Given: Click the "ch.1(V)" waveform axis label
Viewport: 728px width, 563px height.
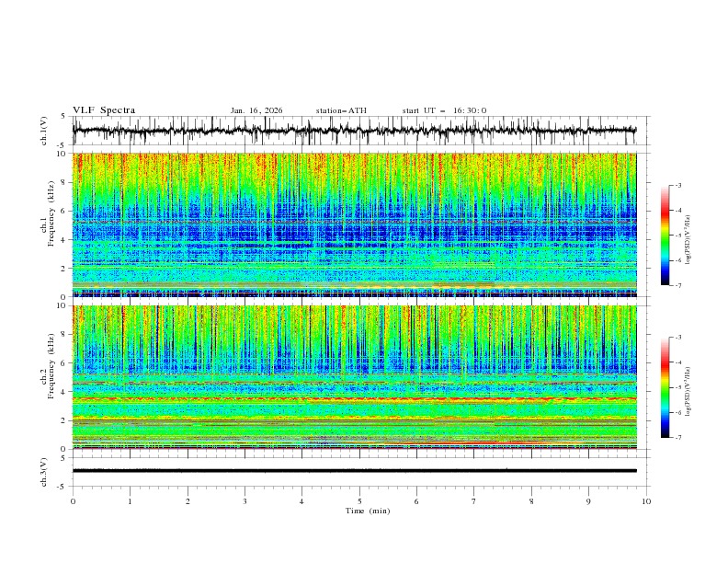Looking at the screenshot, I should point(44,131).
